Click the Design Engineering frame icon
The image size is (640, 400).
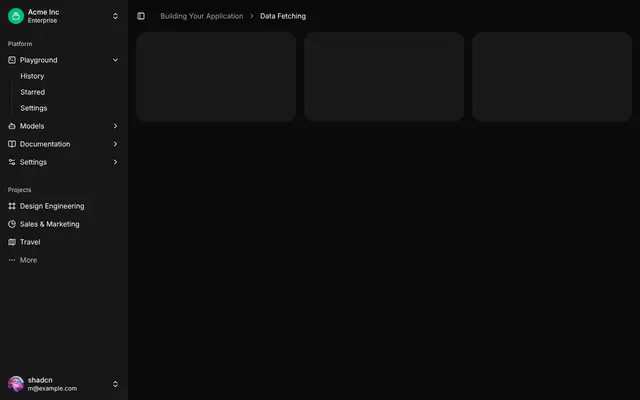tap(12, 206)
